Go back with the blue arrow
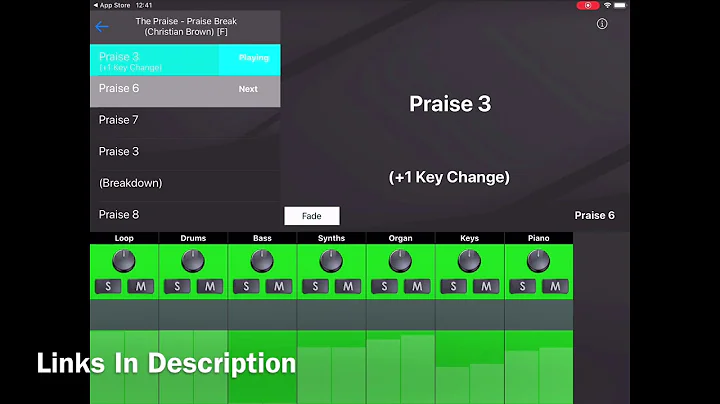Image resolution: width=720 pixels, height=404 pixels. tap(102, 27)
